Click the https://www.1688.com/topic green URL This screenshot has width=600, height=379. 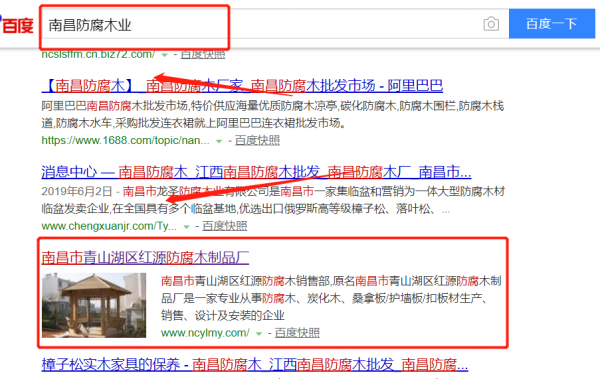point(126,140)
